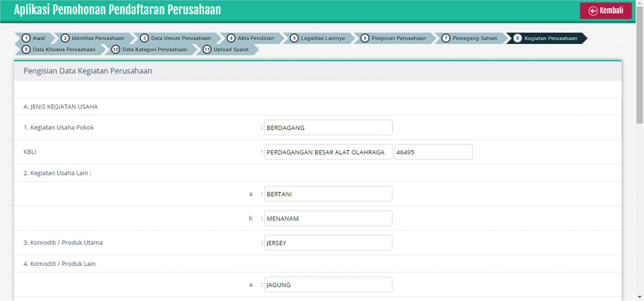644x301 pixels.
Task: Go to step 1 Awal
Action: pos(34,38)
